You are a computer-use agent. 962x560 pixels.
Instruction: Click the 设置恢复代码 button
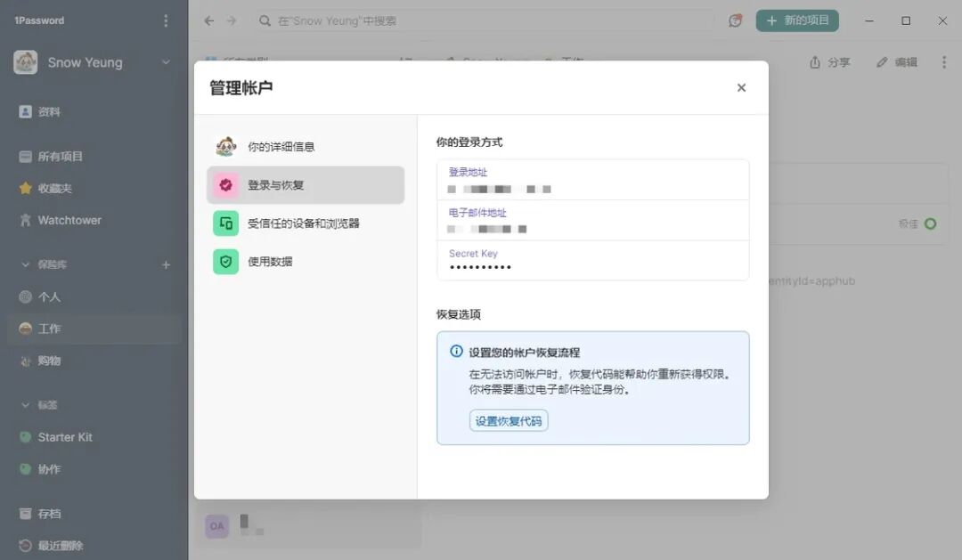coord(509,421)
